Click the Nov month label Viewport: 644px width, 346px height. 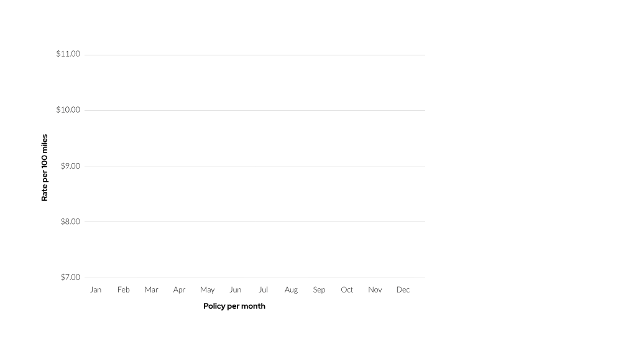pyautogui.click(x=375, y=290)
